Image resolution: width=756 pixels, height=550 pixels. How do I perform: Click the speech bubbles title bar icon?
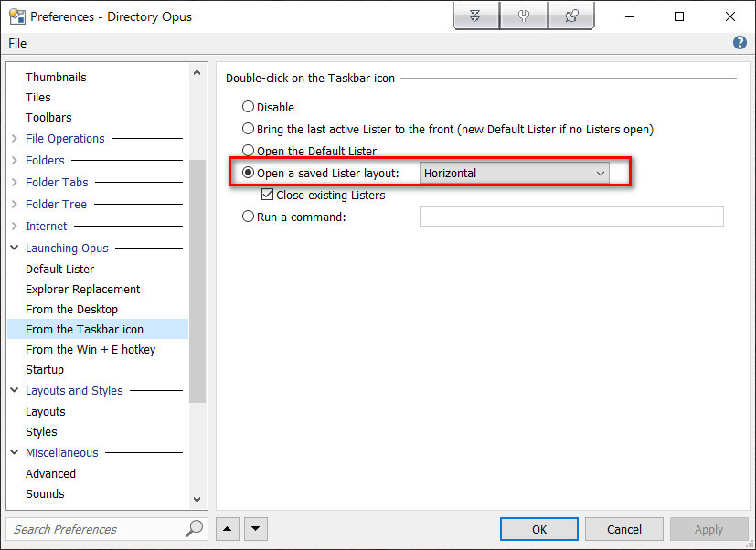click(x=571, y=16)
